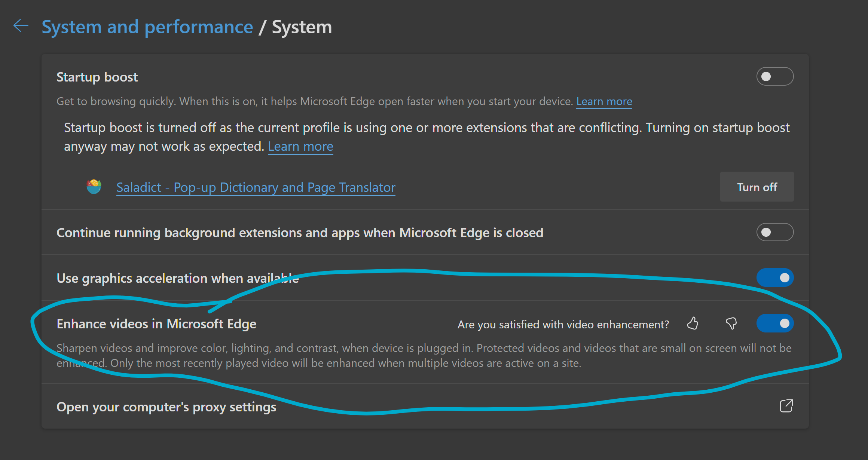Click the System breadcrumb title
Viewport: 868px width, 460px height.
(302, 27)
